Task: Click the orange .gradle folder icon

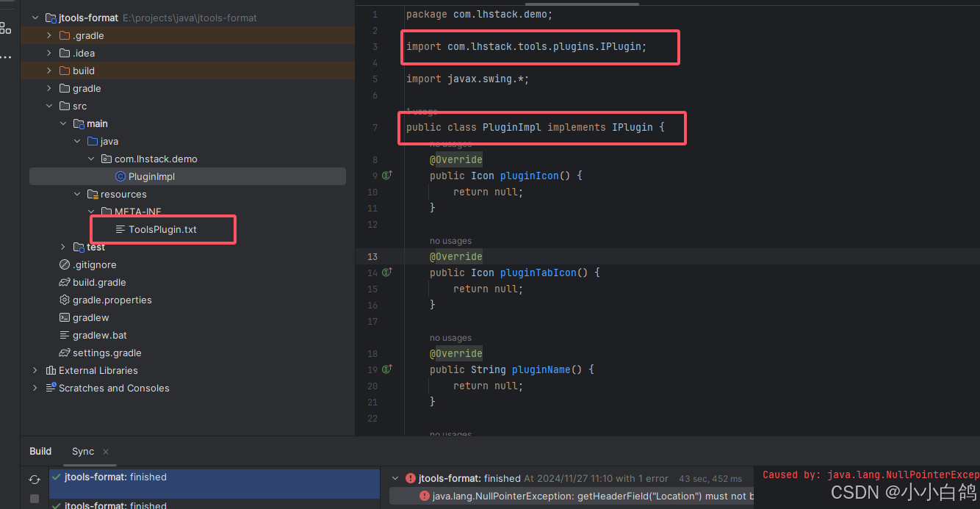Action: tap(65, 35)
